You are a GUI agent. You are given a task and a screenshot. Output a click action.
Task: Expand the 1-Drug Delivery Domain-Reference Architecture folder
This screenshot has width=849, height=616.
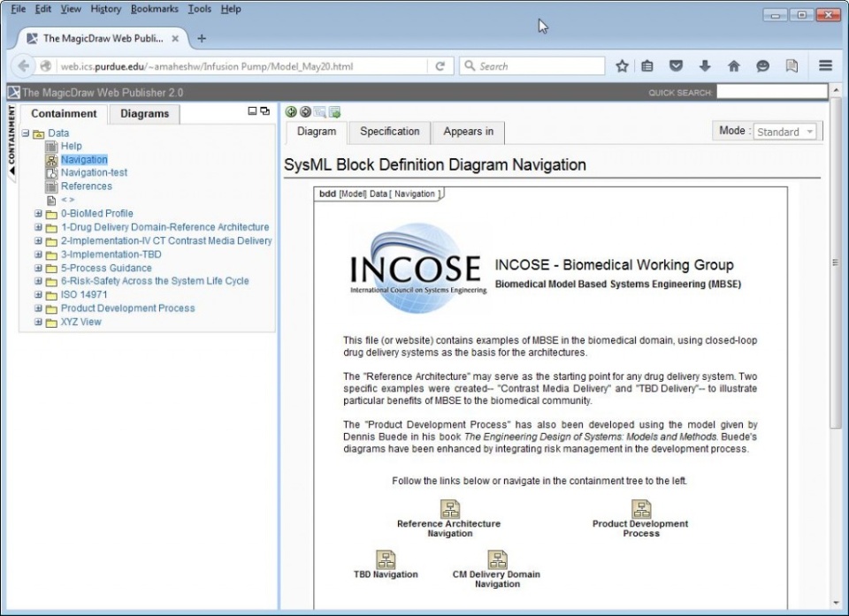click(38, 227)
